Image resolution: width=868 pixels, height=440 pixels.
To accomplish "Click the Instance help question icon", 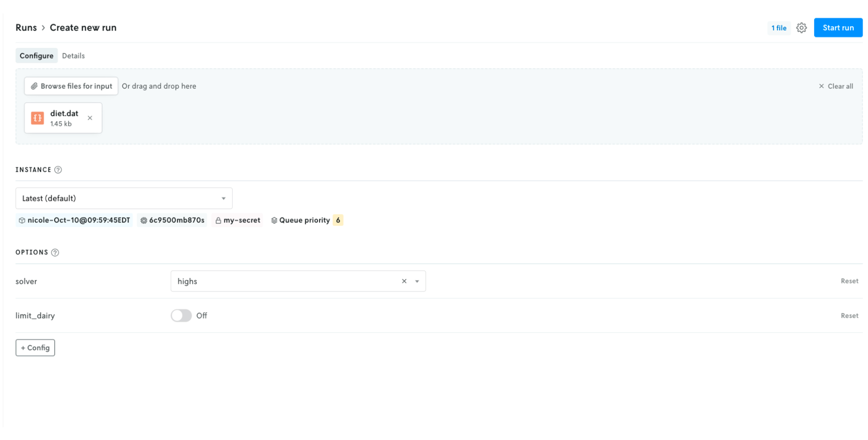I will [58, 170].
